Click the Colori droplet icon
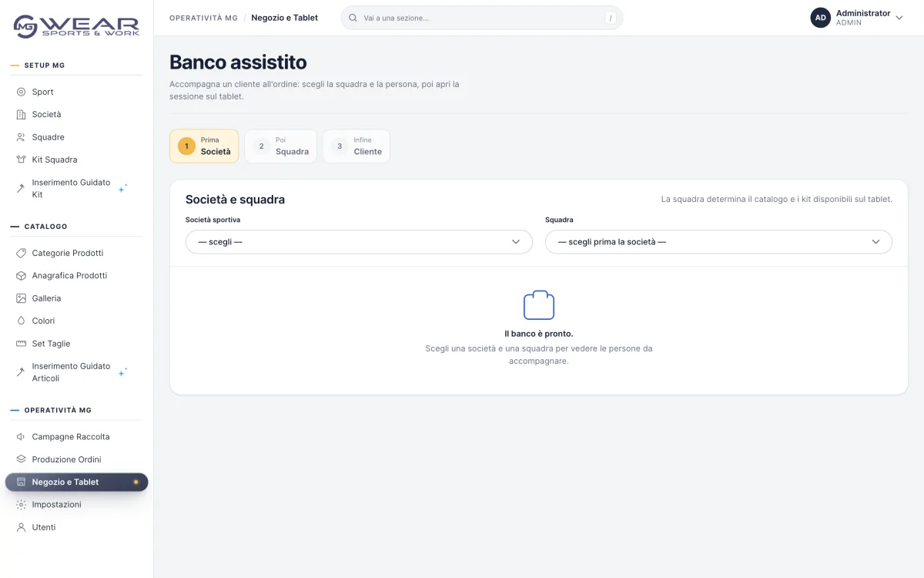924x578 pixels. 21,321
